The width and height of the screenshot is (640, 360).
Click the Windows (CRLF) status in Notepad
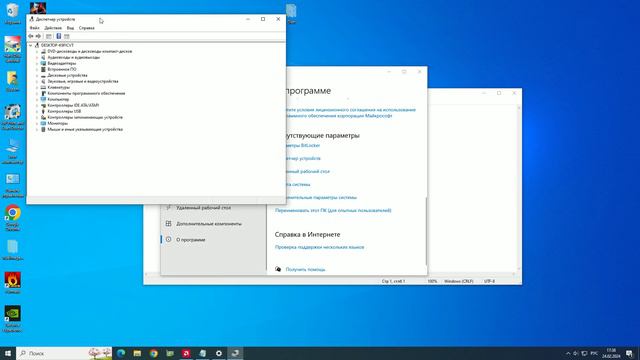458,281
